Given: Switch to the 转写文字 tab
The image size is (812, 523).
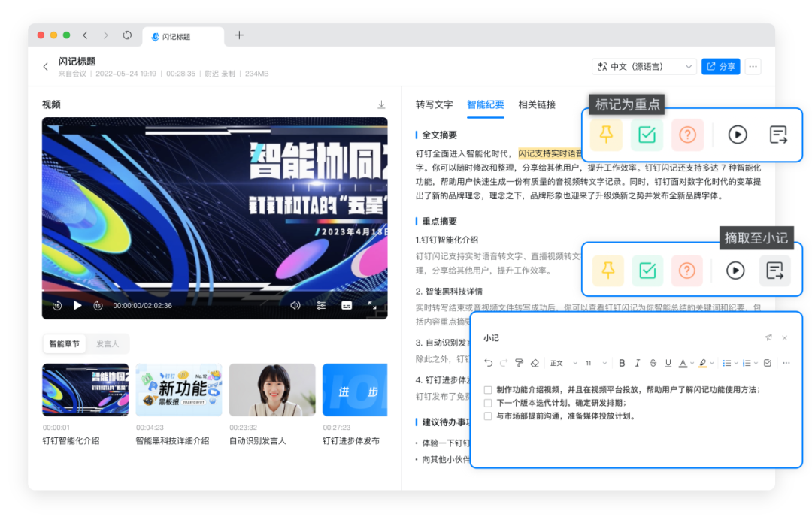Looking at the screenshot, I should click(434, 105).
